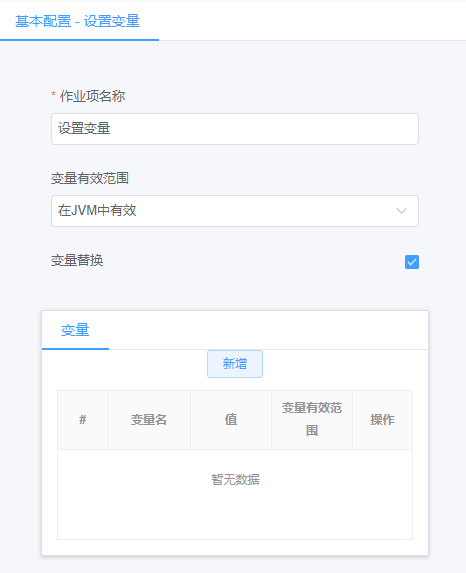Select the 变量 tab in the card
Screen dimensions: 466x573
(75, 330)
